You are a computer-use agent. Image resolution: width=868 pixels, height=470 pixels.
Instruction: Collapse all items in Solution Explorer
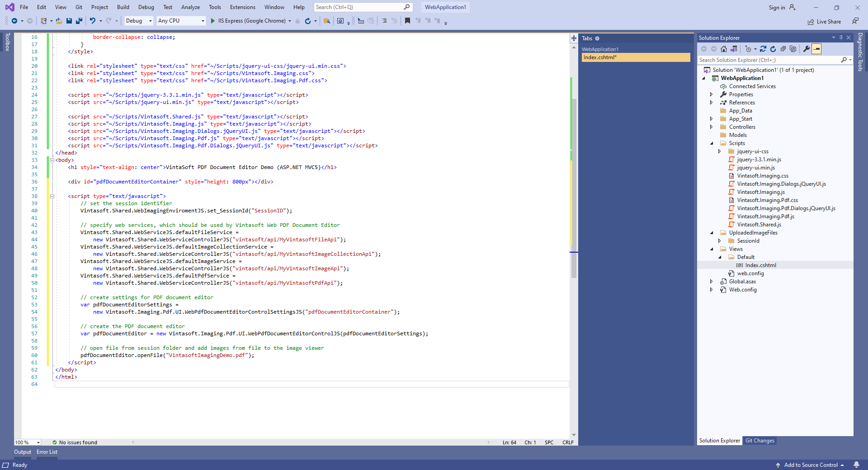(783, 49)
